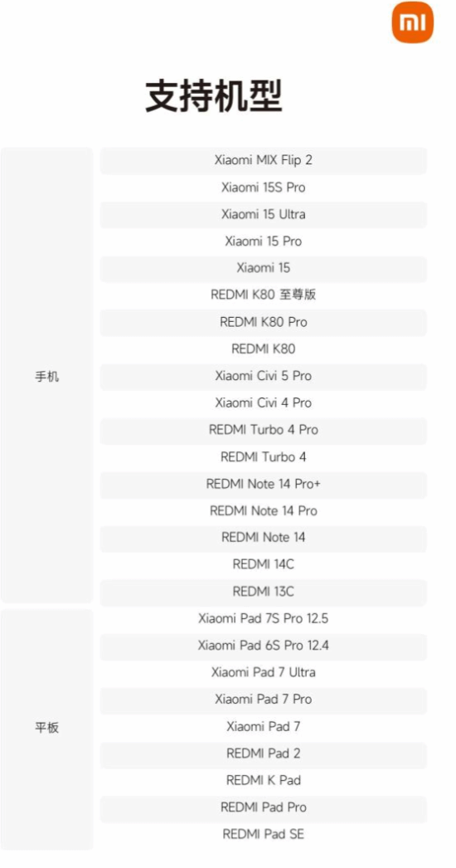The image size is (456, 868).
Task: Select the 手机 category cell
Action: click(x=47, y=375)
